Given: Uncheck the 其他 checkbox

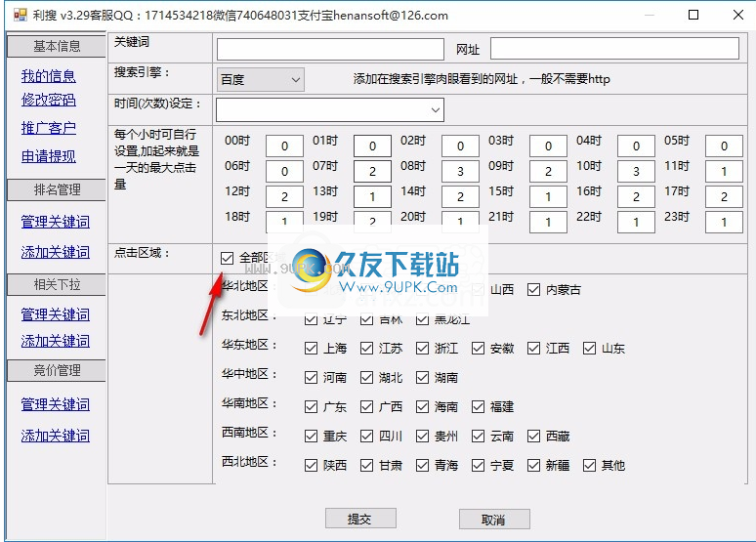Looking at the screenshot, I should click(589, 465).
